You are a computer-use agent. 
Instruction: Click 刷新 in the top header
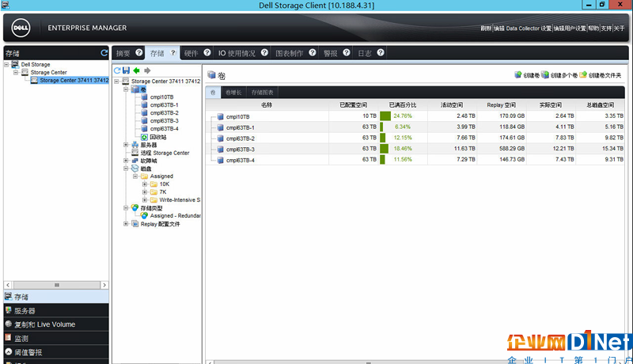(486, 28)
